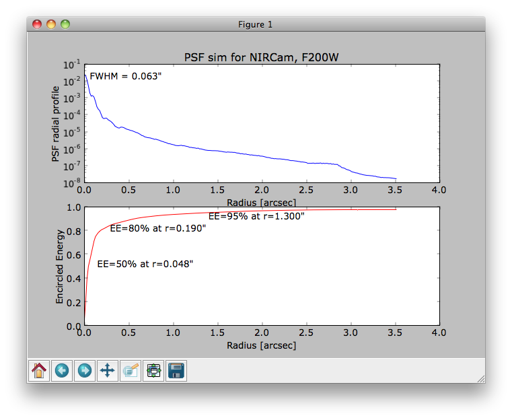
Task: Go forward to next view
Action: point(85,371)
